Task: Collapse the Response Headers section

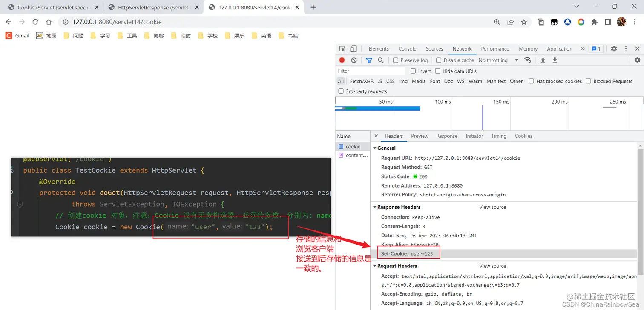Action: pyautogui.click(x=375, y=207)
